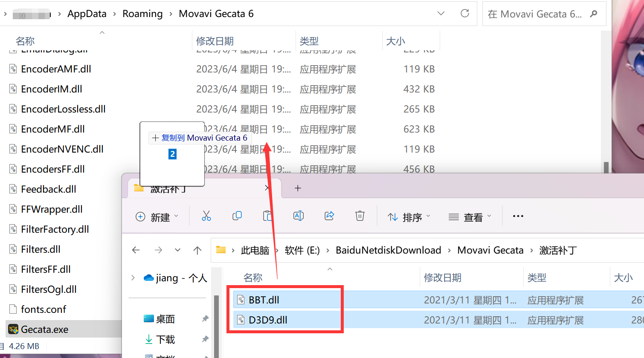644x358 pixels.
Task: Open the View layout dropdown
Action: [470, 217]
